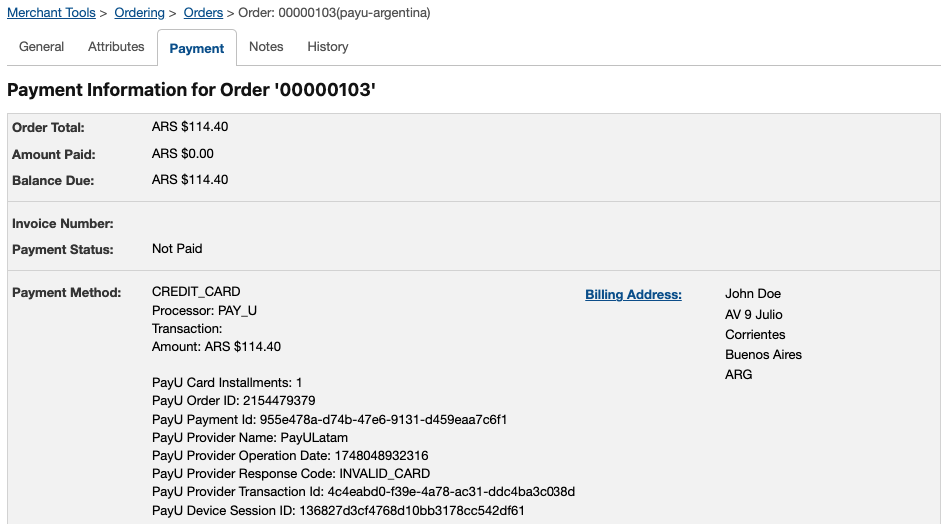Click the Billing Address link
Screen dimensions: 950x524
coord(633,294)
